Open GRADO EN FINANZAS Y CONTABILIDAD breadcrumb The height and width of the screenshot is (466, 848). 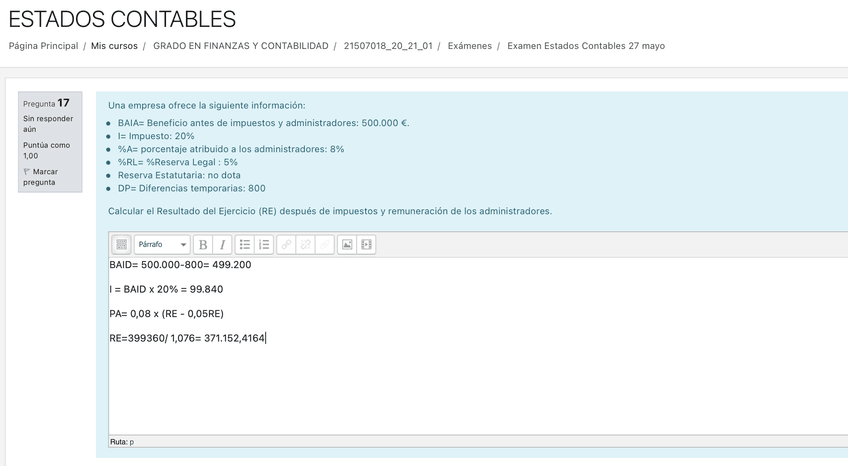coord(241,46)
